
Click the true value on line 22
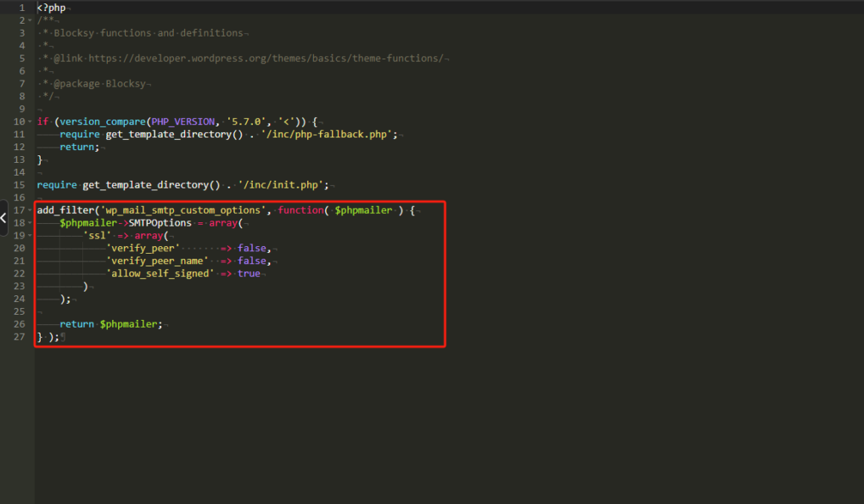[249, 274]
